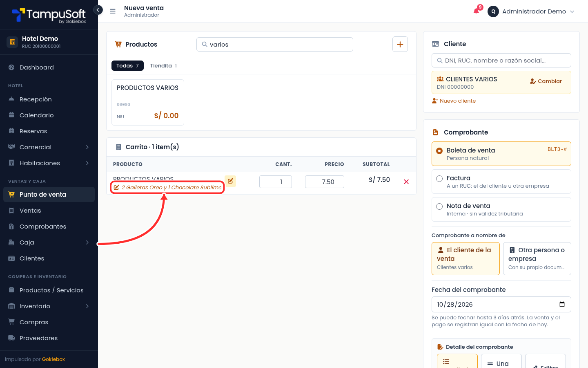Open Calendario in the sidebar
The height and width of the screenshot is (368, 588).
click(49, 115)
